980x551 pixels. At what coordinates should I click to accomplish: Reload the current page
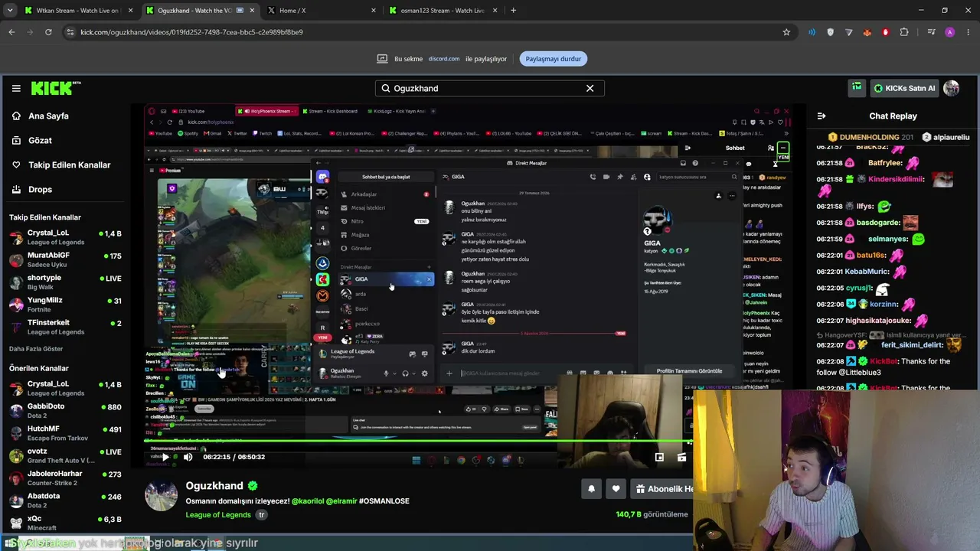click(x=48, y=32)
